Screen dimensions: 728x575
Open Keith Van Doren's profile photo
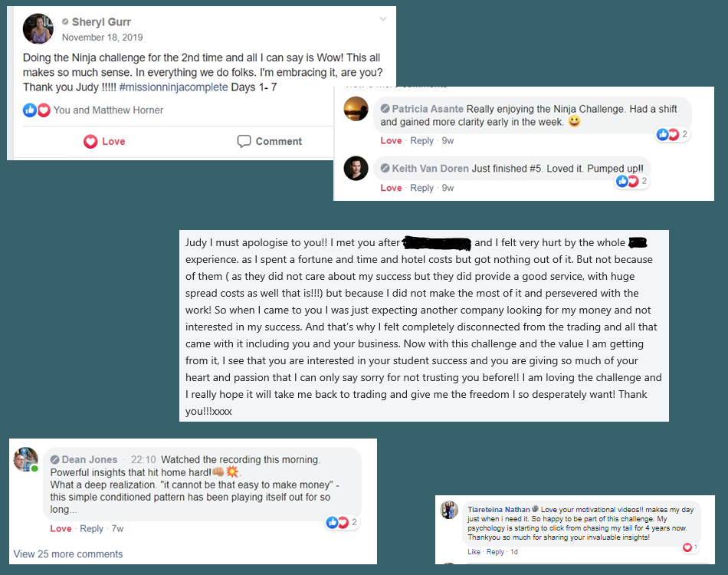point(356,168)
